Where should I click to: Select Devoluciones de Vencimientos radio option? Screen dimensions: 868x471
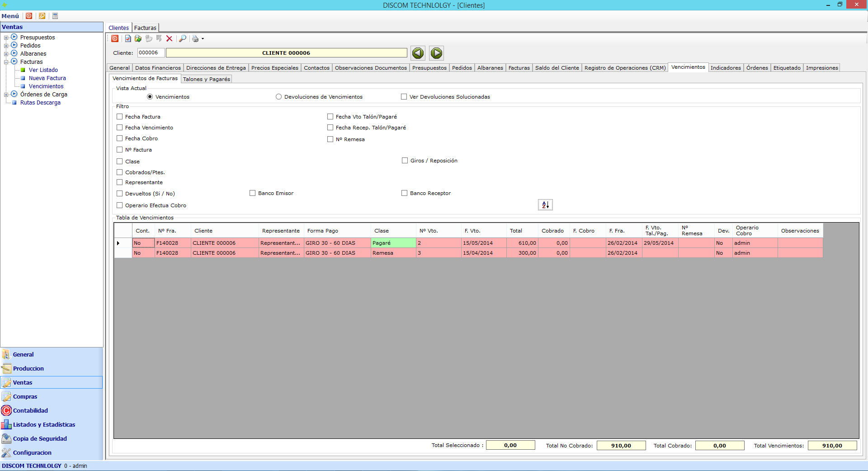coord(279,97)
